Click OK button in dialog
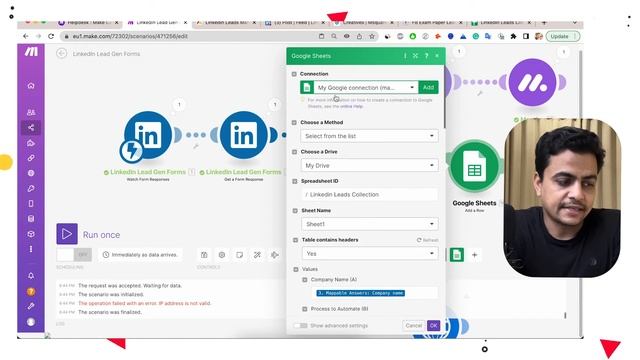The image size is (640, 360). [433, 325]
